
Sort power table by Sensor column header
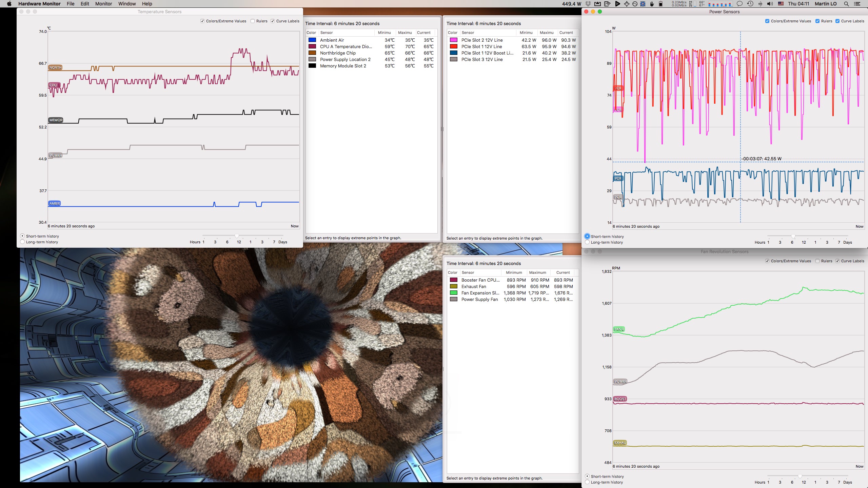point(468,33)
